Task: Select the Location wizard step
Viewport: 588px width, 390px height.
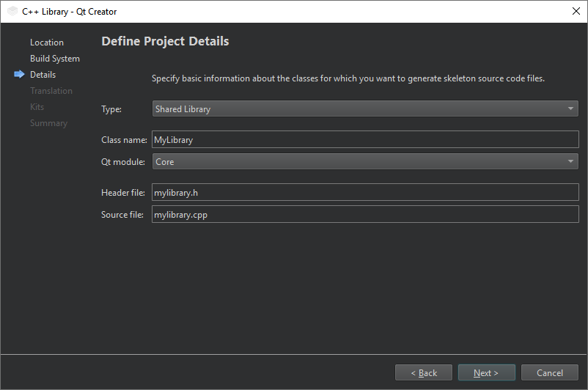Action: [47, 43]
